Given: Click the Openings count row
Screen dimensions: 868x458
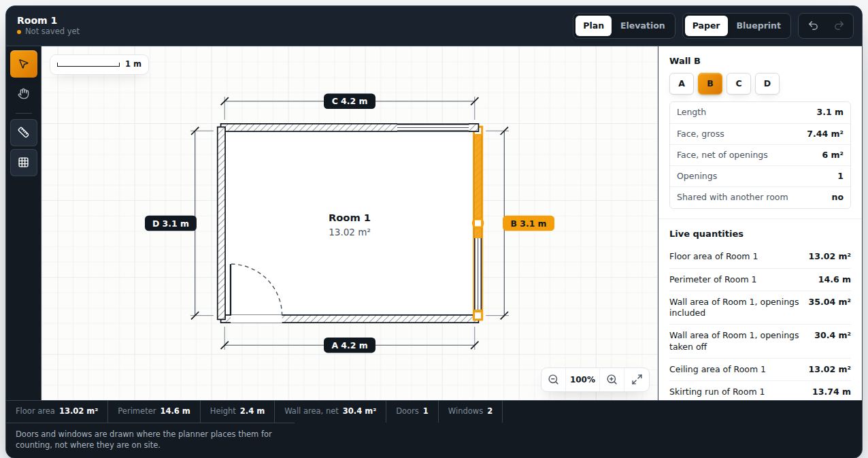Looking at the screenshot, I should pos(760,176).
